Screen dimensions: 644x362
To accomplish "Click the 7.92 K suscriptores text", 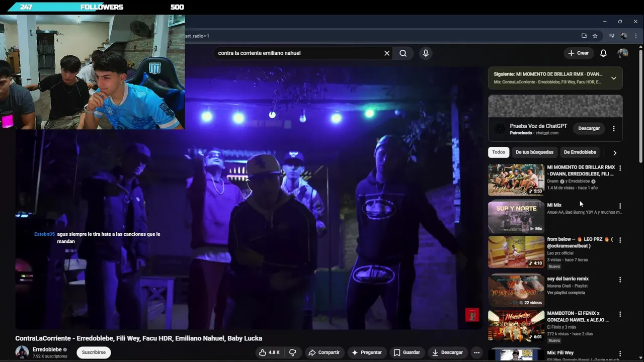I will pos(50,356).
